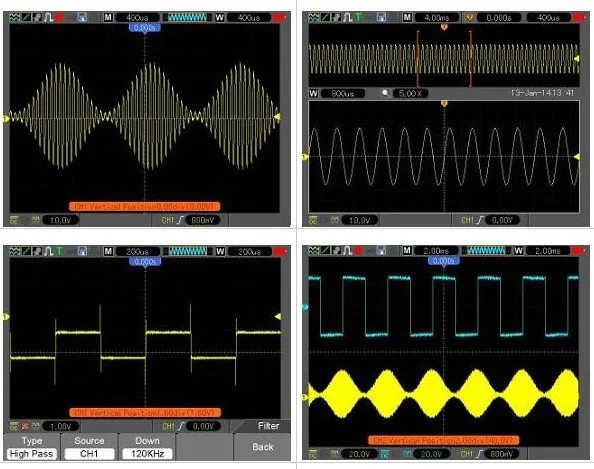Click the magnifier zoom icon next to 5.00X

(385, 93)
